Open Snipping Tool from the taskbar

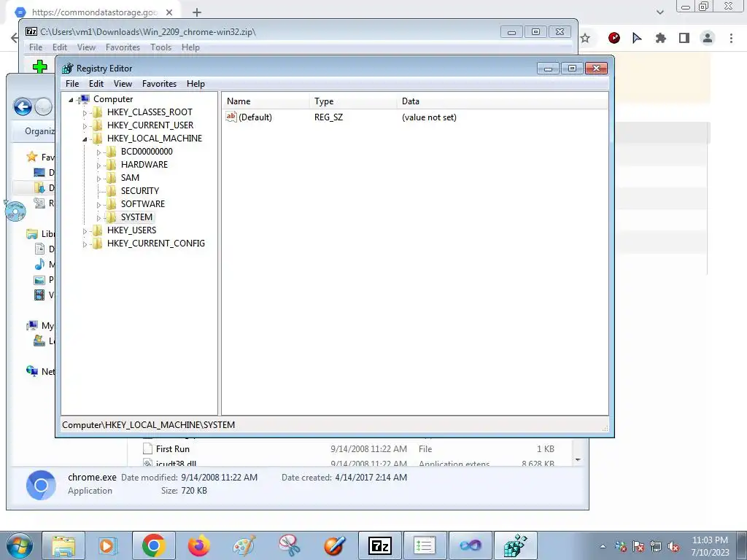point(289,545)
